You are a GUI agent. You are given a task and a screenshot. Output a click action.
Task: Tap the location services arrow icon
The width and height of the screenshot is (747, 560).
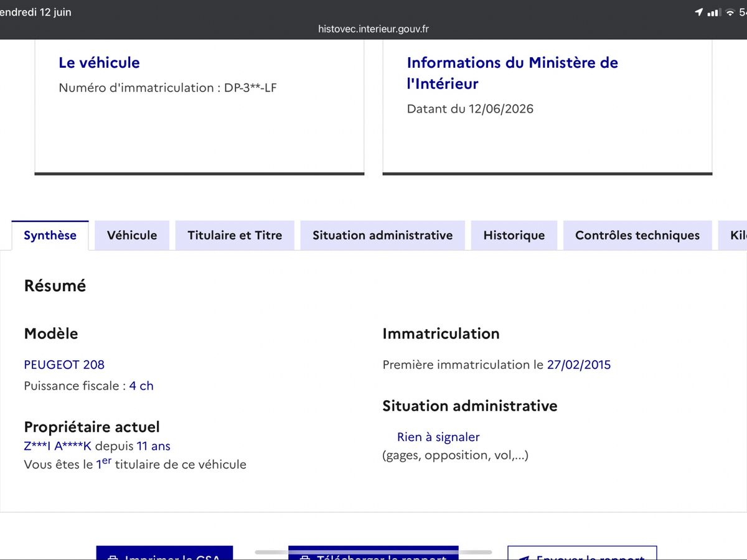pyautogui.click(x=699, y=12)
